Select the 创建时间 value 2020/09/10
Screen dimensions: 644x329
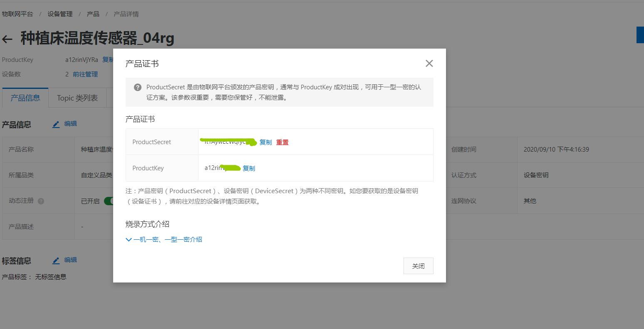(x=556, y=150)
